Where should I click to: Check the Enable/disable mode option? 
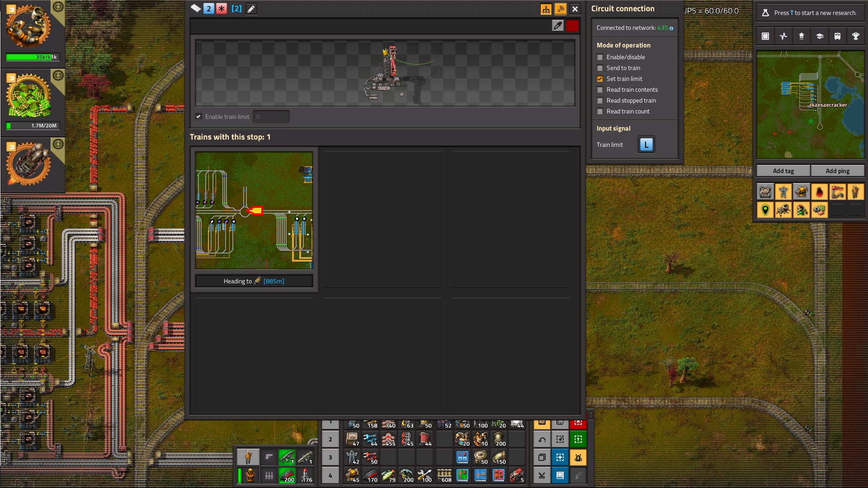point(600,57)
